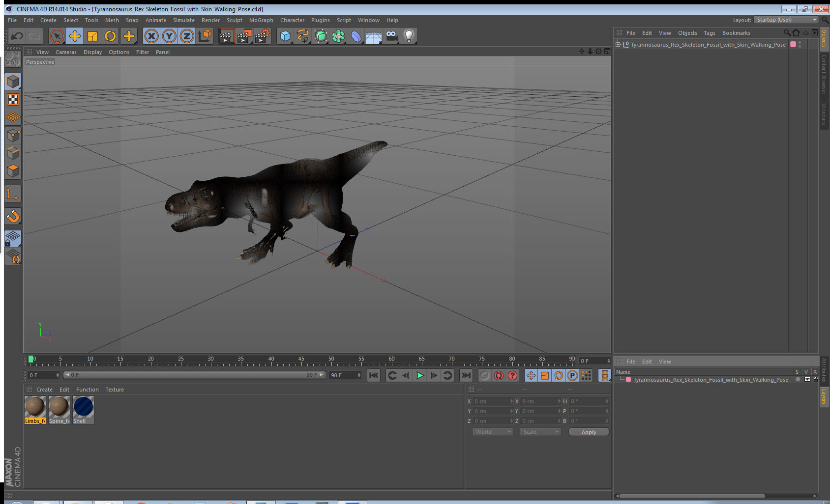
Task: Open the deformer objects icon
Action: tap(356, 36)
